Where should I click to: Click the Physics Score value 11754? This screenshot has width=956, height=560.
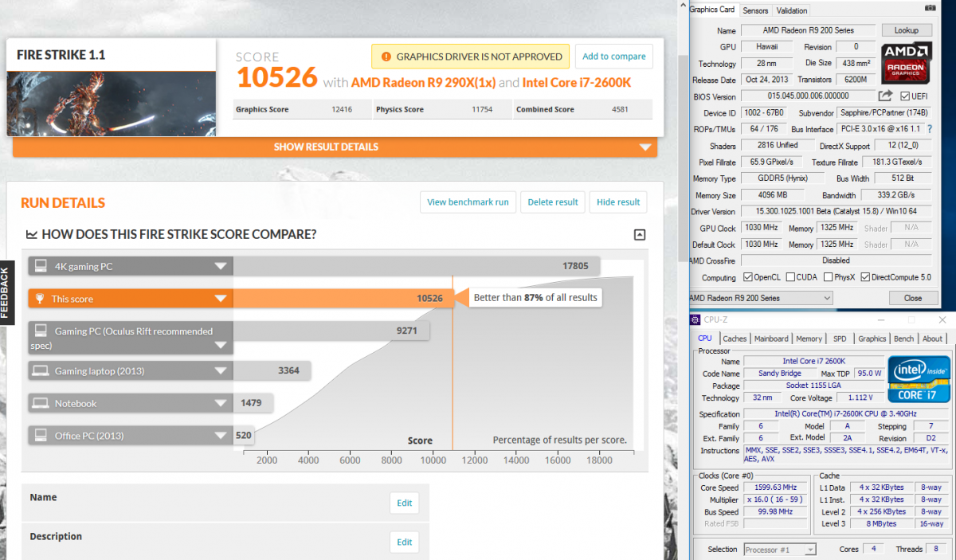pos(484,109)
